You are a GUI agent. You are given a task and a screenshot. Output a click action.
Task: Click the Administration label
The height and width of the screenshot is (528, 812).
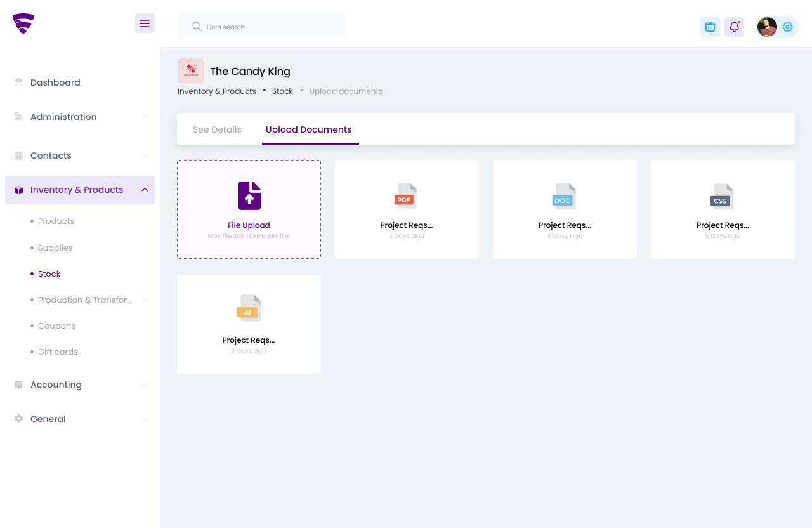coord(63,117)
